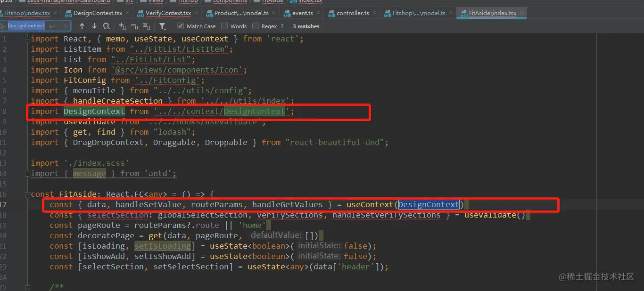Close the Fitshop\index.tsx tab
This screenshot has height=291, width=644.
coord(56,13)
